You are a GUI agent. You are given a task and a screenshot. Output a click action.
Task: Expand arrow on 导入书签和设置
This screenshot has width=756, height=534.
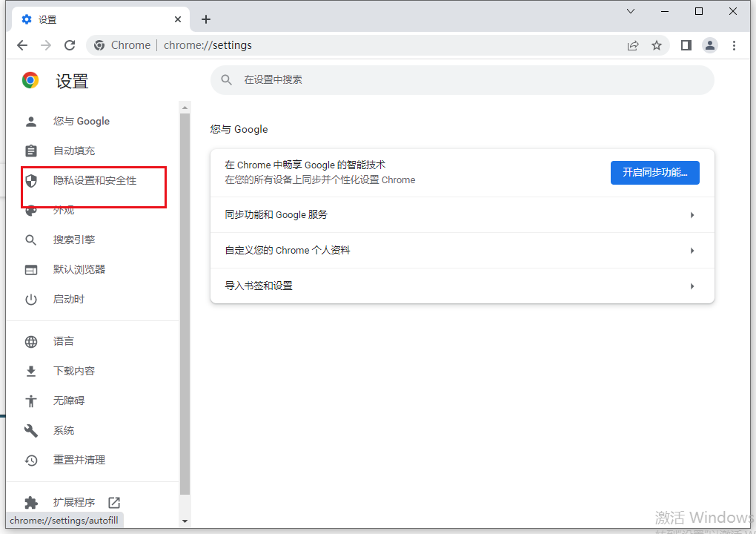coord(692,286)
